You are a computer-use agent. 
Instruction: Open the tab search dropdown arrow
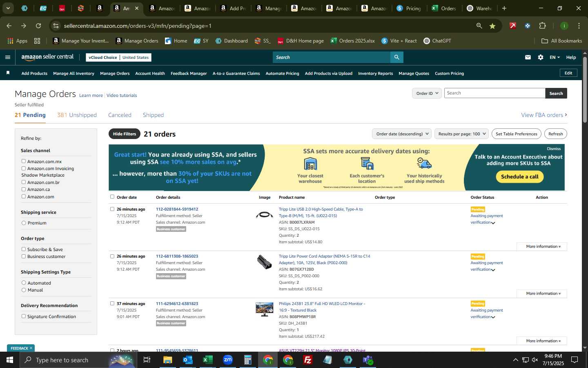tap(8, 8)
